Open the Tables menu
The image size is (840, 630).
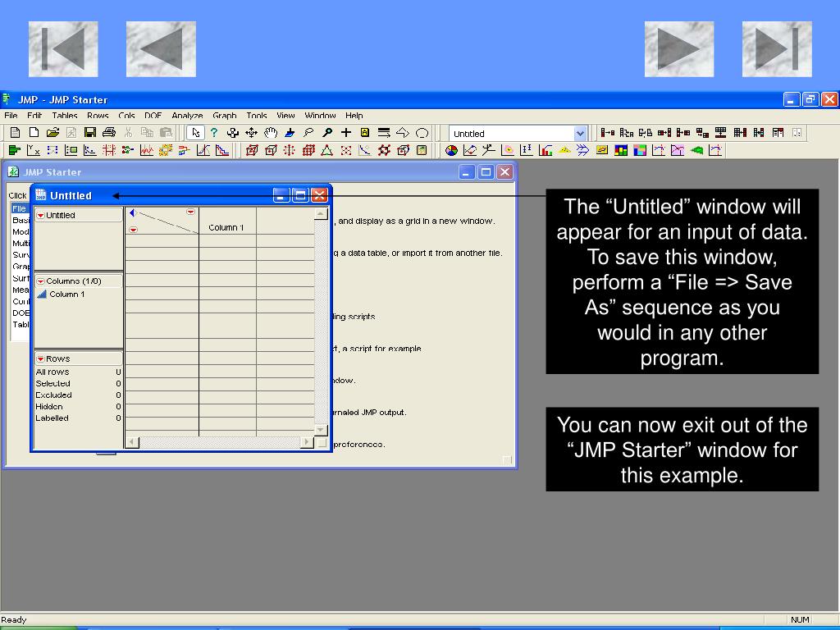(64, 115)
